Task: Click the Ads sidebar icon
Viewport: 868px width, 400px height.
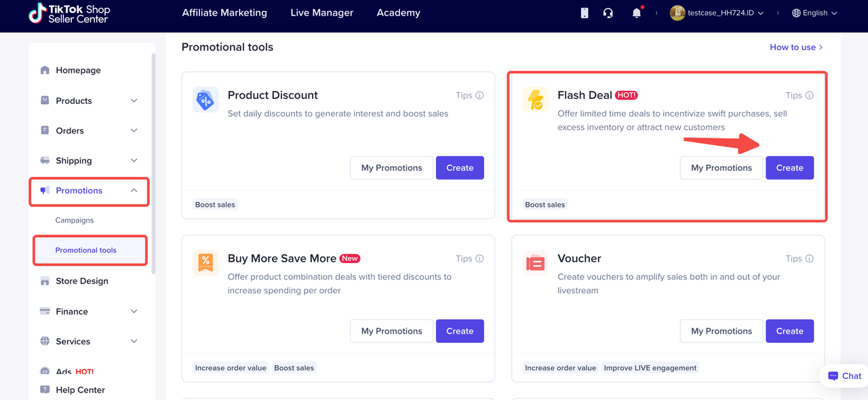Action: [x=45, y=372]
